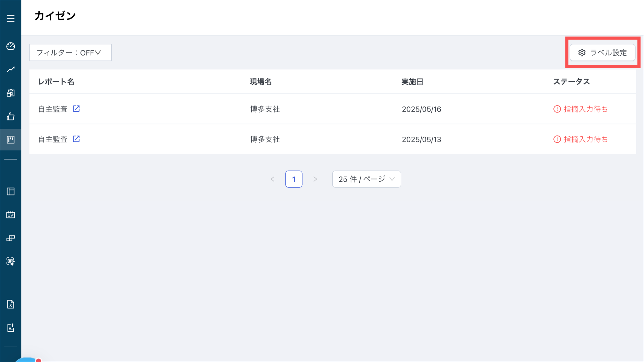Open external link for 2025/05/13 report
This screenshot has height=362, width=644.
tap(76, 139)
